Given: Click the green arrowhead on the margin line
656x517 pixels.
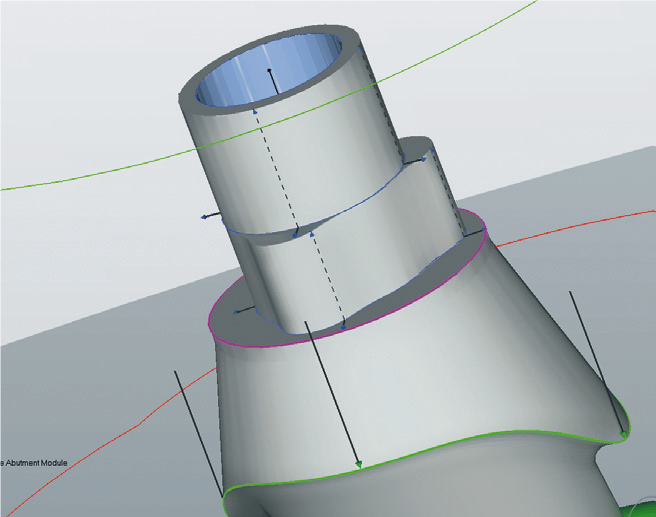Looking at the screenshot, I should pyautogui.click(x=358, y=464).
